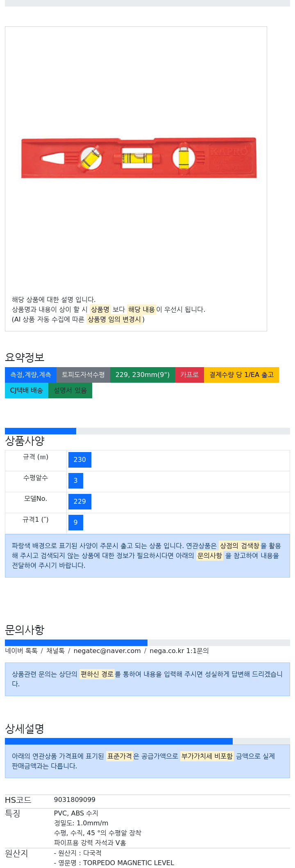Select model number 229 badge
Viewport: 295px width, 868px height.
pos(80,502)
